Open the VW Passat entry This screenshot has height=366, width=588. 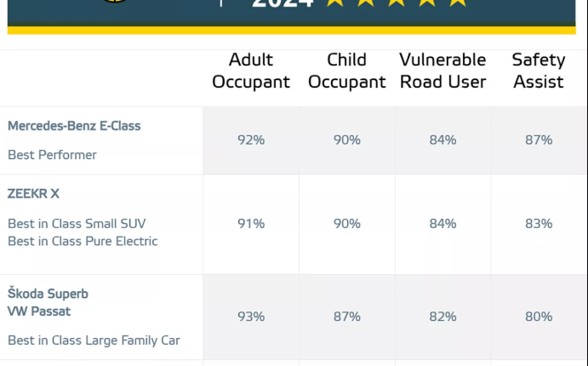39,312
